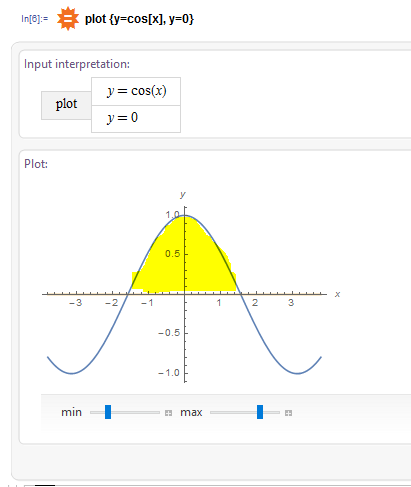Select the In[6]:= cell label

pyautogui.click(x=34, y=19)
